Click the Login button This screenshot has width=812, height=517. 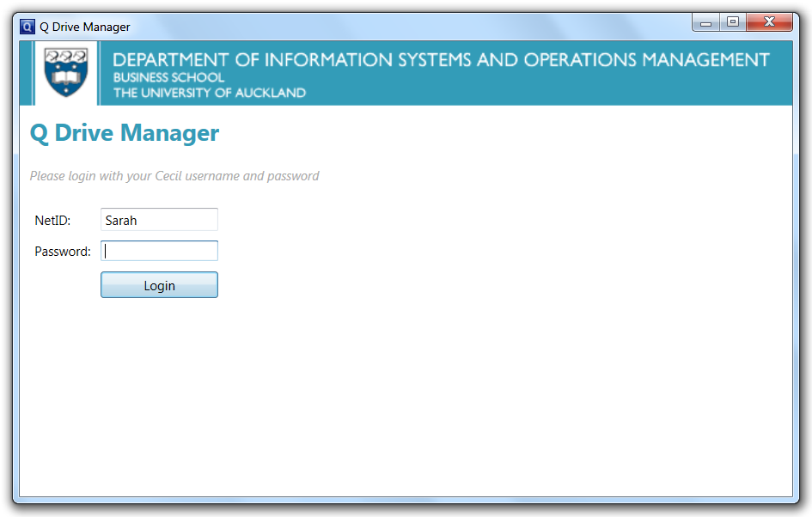tap(159, 284)
